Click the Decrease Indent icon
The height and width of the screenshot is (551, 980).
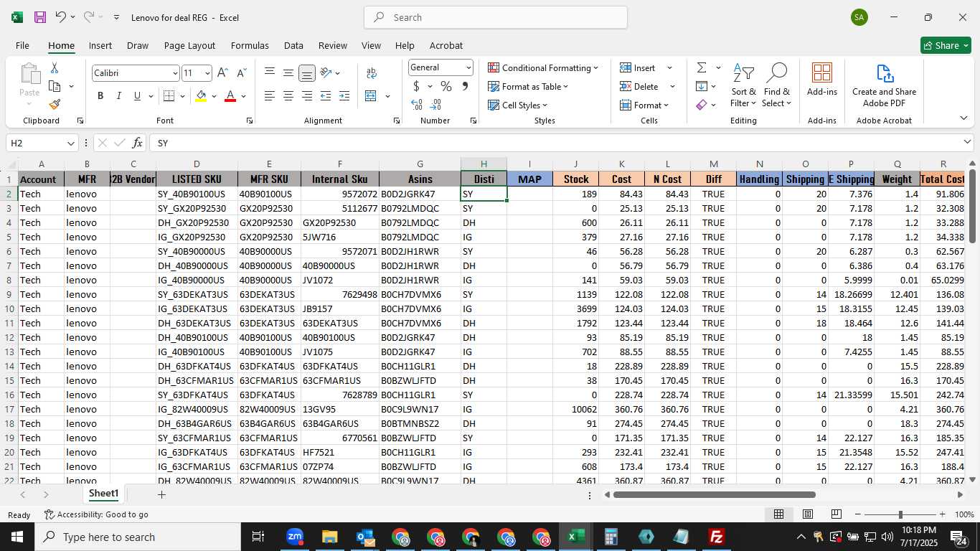point(326,96)
